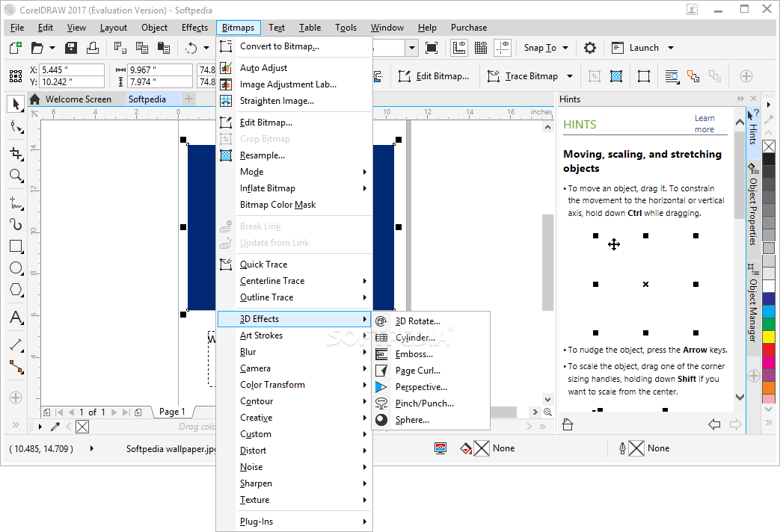The width and height of the screenshot is (780, 532).
Task: Click the X position input field
Action: point(72,69)
